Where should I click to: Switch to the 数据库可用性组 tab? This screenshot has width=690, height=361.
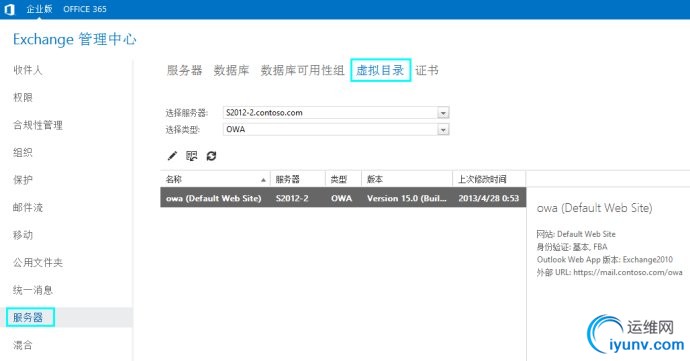pos(302,70)
